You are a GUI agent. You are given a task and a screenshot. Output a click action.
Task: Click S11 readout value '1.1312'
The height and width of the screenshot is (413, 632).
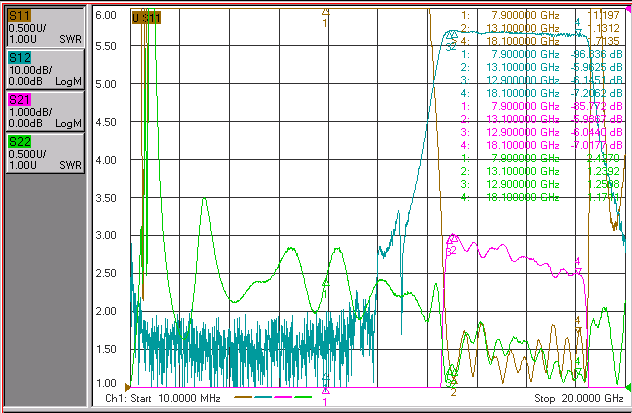click(x=603, y=28)
